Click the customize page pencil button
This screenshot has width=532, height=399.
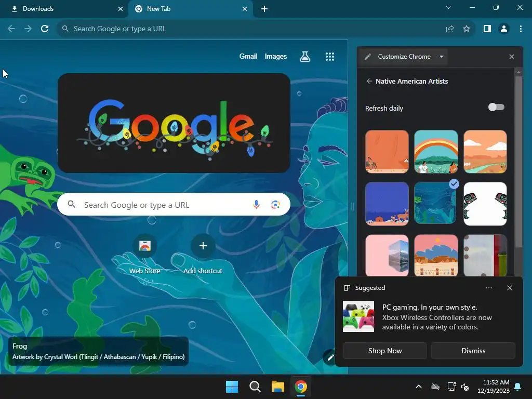click(330, 357)
